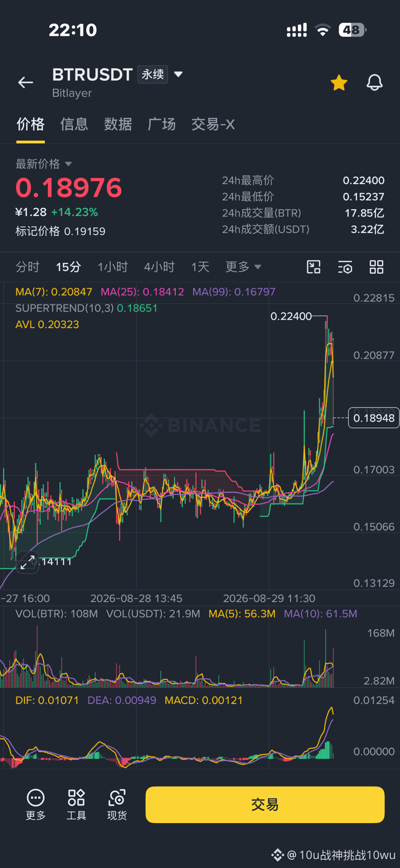Image resolution: width=400 pixels, height=868 pixels.
Task: Switch to 现货 spot trading icon
Action: [117, 805]
